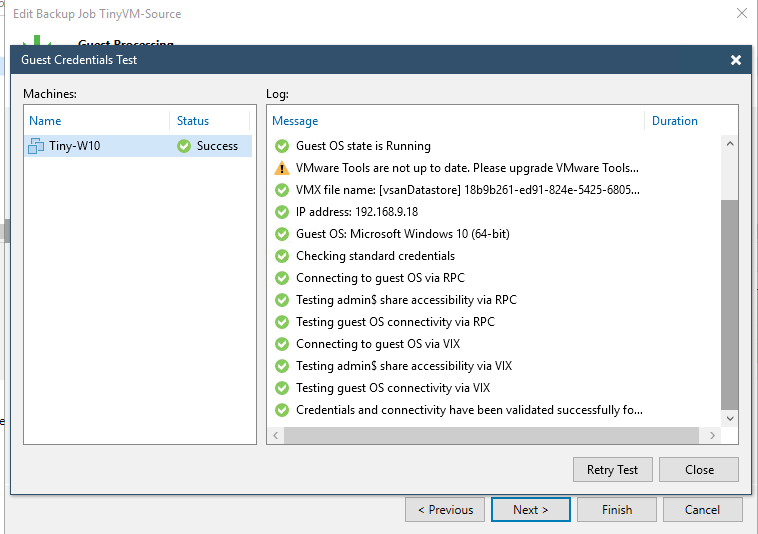
Task: Select the credentials validated successfully log entry
Action: coord(468,410)
